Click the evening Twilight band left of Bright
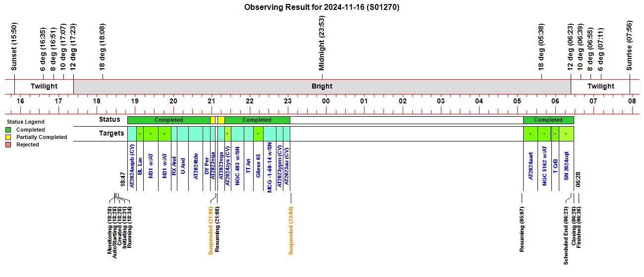The image size is (644, 277). (44, 86)
